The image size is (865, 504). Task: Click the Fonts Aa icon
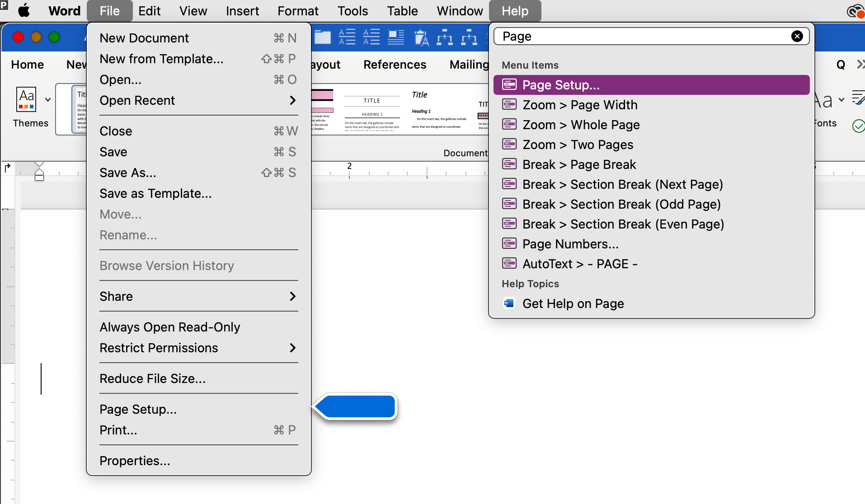click(x=823, y=100)
